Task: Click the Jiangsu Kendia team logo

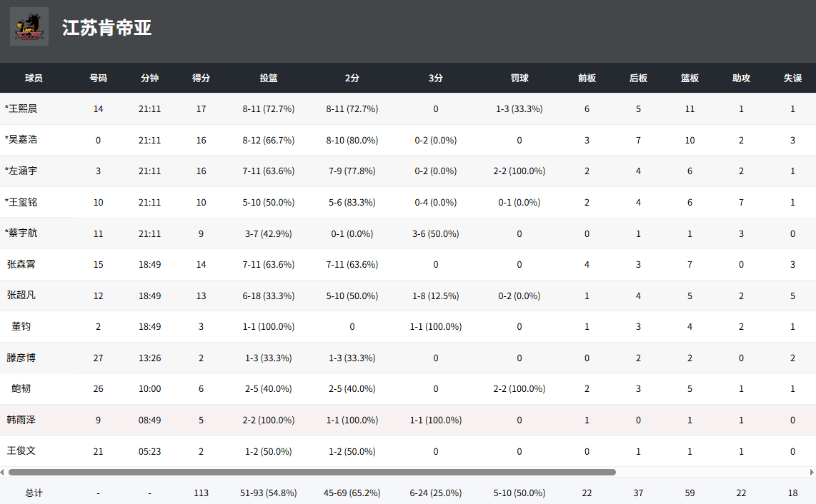Action: click(29, 27)
